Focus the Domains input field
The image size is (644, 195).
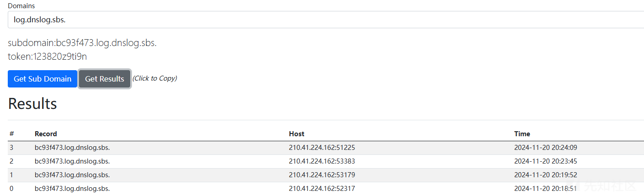pos(326,20)
